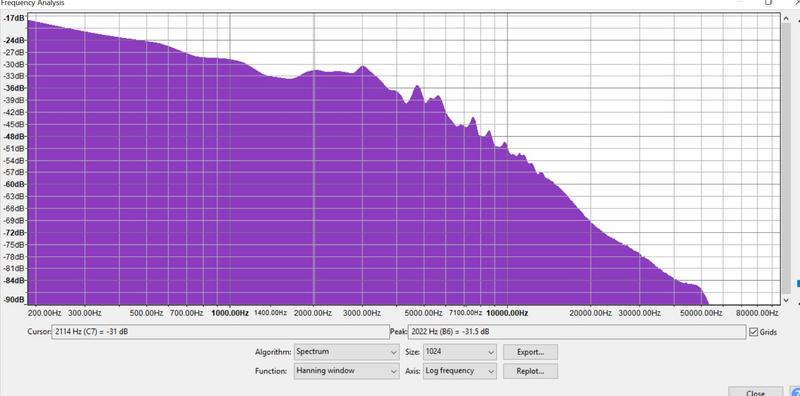Click the vertical dB range scrollbar track
The height and width of the screenshot is (396, 800).
(786, 159)
